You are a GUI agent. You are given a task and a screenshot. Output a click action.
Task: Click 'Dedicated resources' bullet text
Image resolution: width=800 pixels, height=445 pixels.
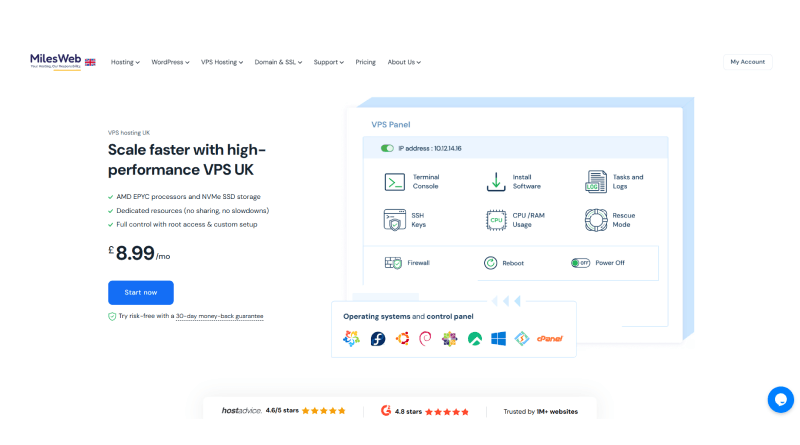click(x=192, y=210)
